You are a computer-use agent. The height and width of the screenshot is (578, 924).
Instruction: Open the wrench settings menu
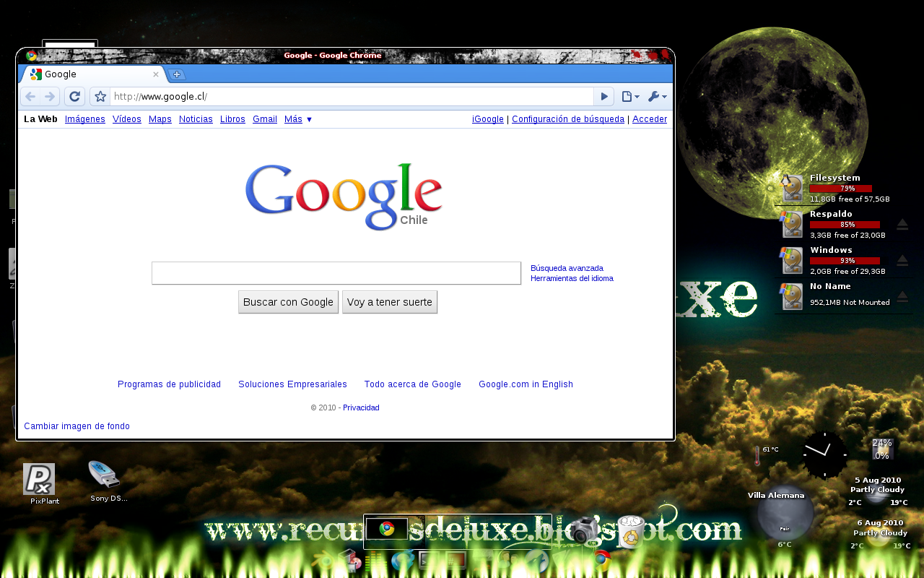(657, 97)
